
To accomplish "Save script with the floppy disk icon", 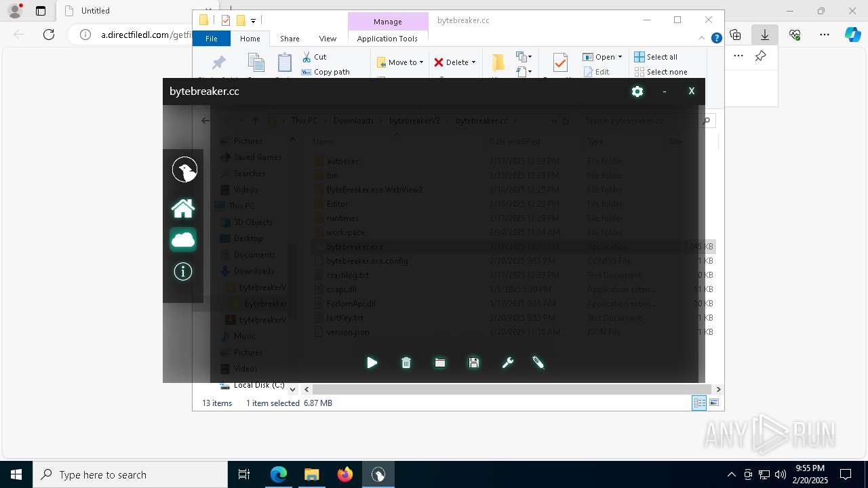I will pyautogui.click(x=474, y=363).
